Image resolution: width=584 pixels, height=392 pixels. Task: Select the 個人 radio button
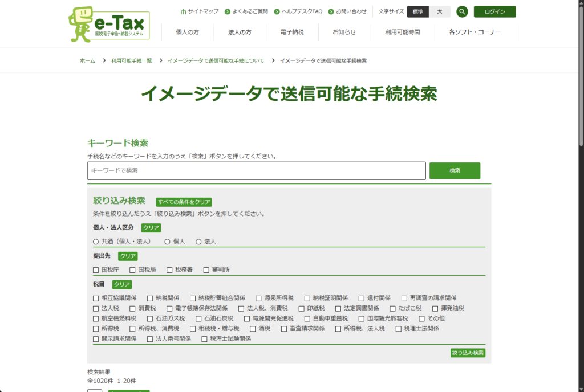click(x=168, y=242)
